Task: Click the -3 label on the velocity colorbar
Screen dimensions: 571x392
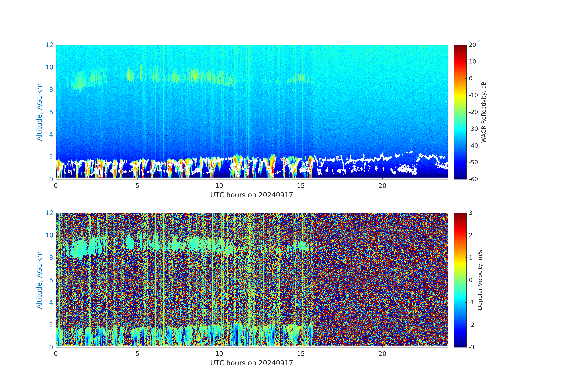Action: (471, 347)
